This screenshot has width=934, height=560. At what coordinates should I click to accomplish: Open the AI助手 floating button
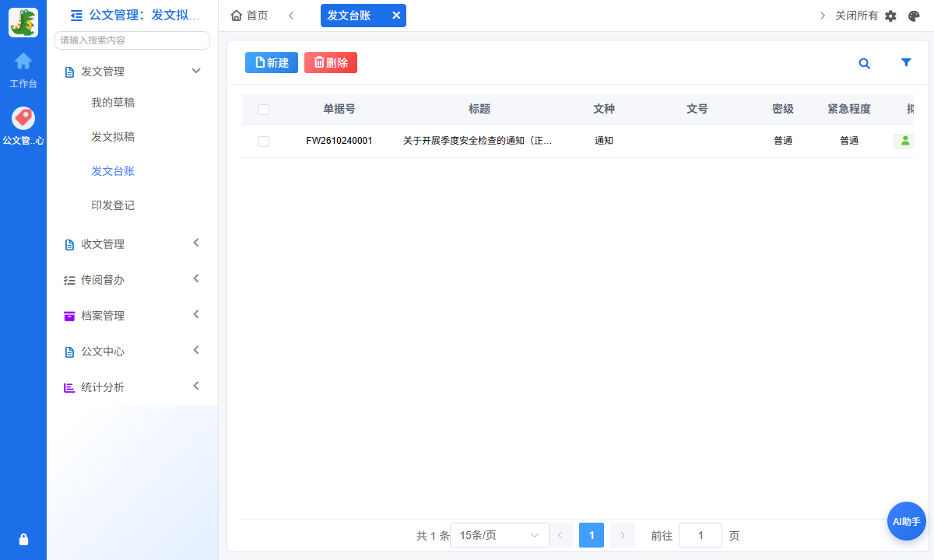point(907,521)
